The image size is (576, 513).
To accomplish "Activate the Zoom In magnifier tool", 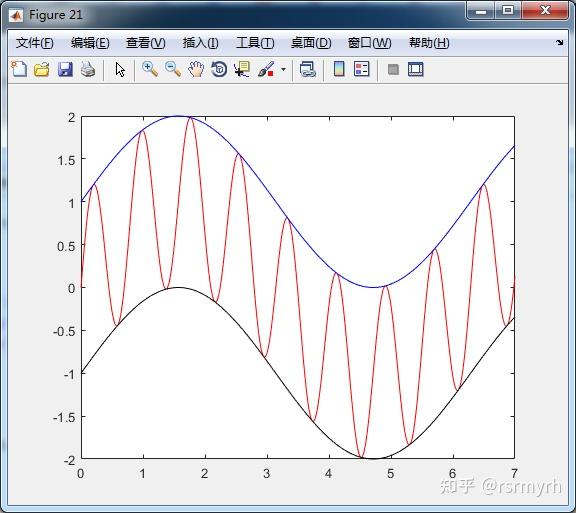I will pyautogui.click(x=150, y=69).
